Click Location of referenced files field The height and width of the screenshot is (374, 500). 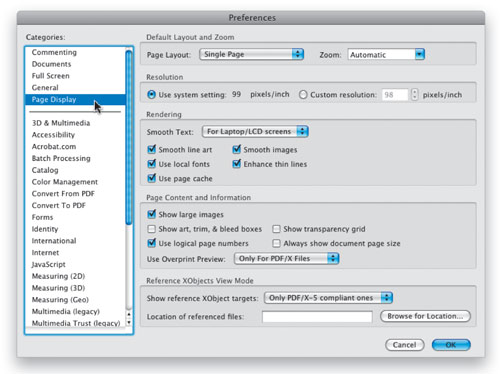pyautogui.click(x=317, y=317)
